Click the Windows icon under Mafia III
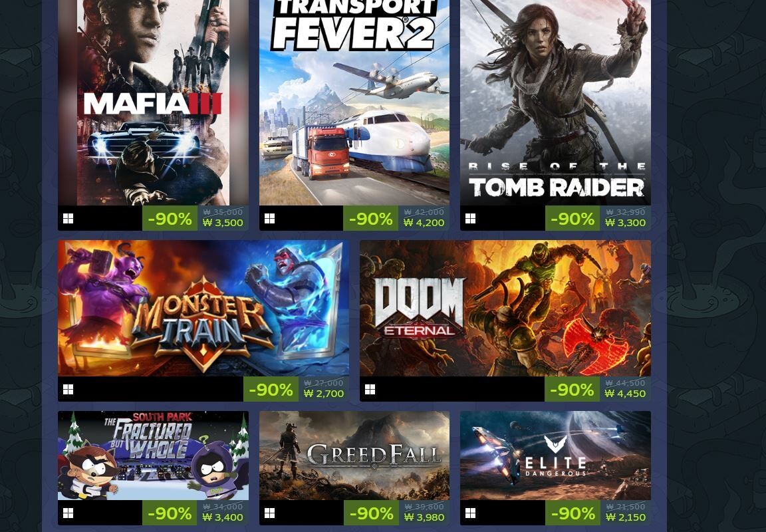Screen dimensions: 766x532 coord(68,219)
